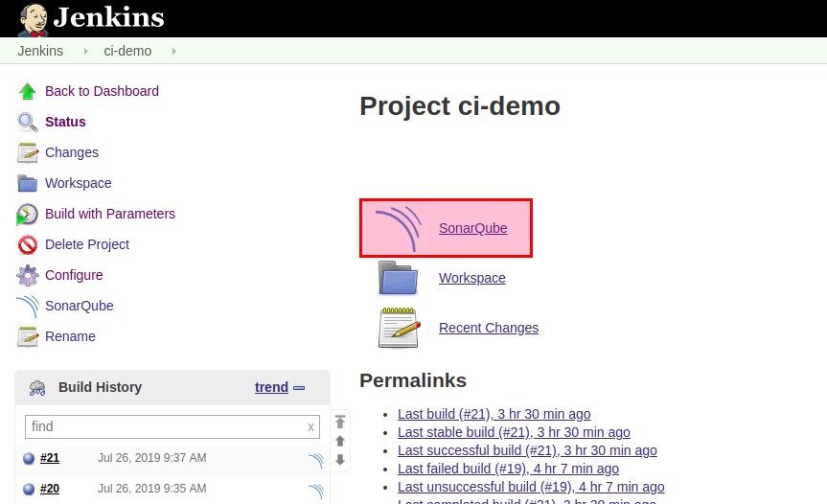Select Rename in sidebar
Screen dimensions: 827x504
(x=70, y=336)
